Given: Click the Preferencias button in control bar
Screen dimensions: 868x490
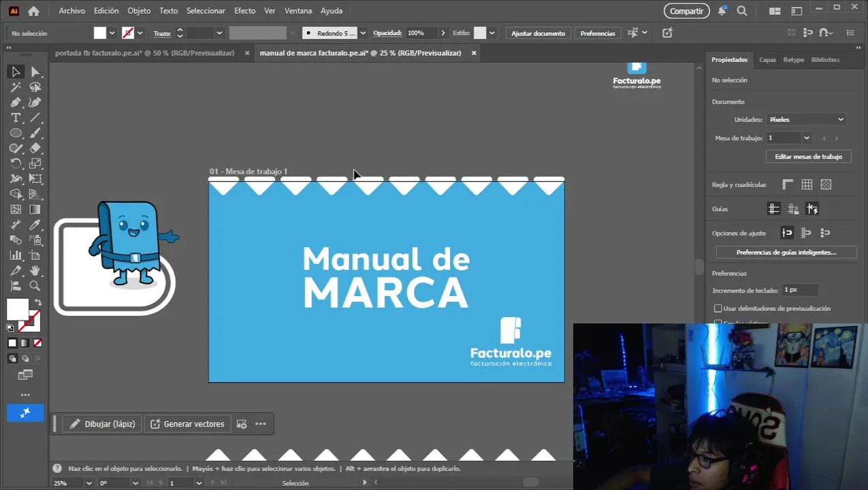Looking at the screenshot, I should [598, 33].
